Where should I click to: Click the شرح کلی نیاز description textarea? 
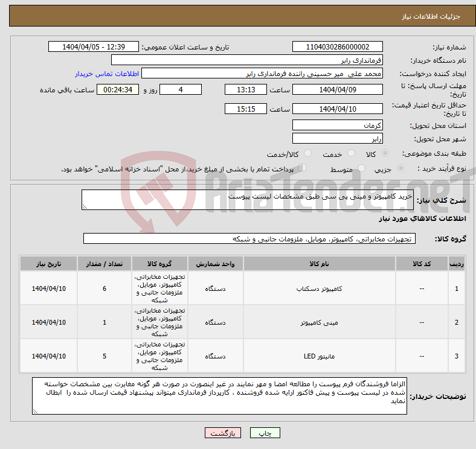tap(248, 200)
